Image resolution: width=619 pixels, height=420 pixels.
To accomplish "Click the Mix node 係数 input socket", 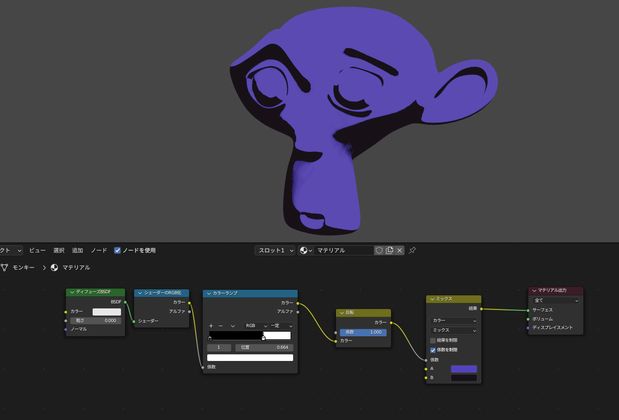I will pyautogui.click(x=426, y=360).
